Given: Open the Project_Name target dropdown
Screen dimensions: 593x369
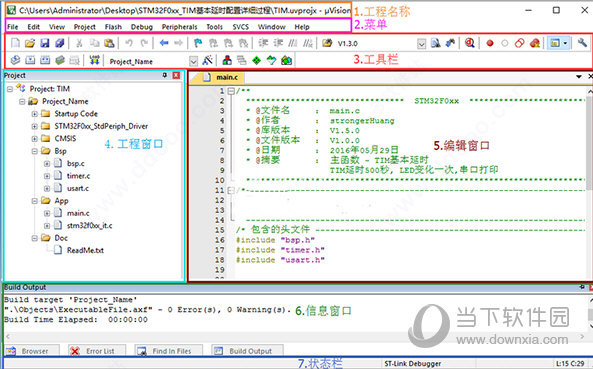Looking at the screenshot, I should pos(193,61).
